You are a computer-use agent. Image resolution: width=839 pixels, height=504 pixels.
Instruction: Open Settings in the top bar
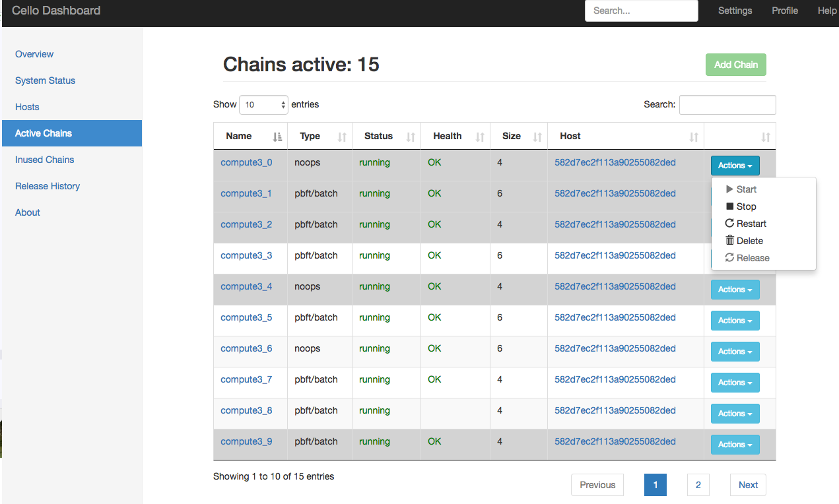click(735, 11)
